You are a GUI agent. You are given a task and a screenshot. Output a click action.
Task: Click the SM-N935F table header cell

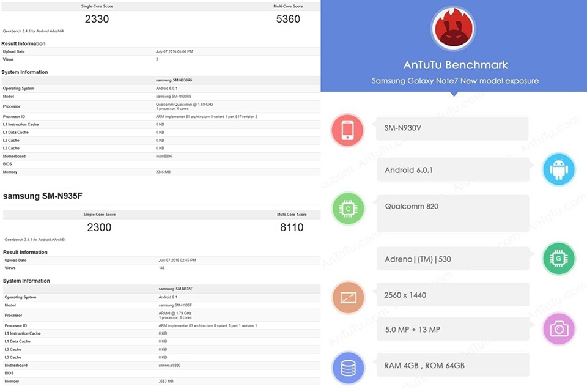coord(175,289)
